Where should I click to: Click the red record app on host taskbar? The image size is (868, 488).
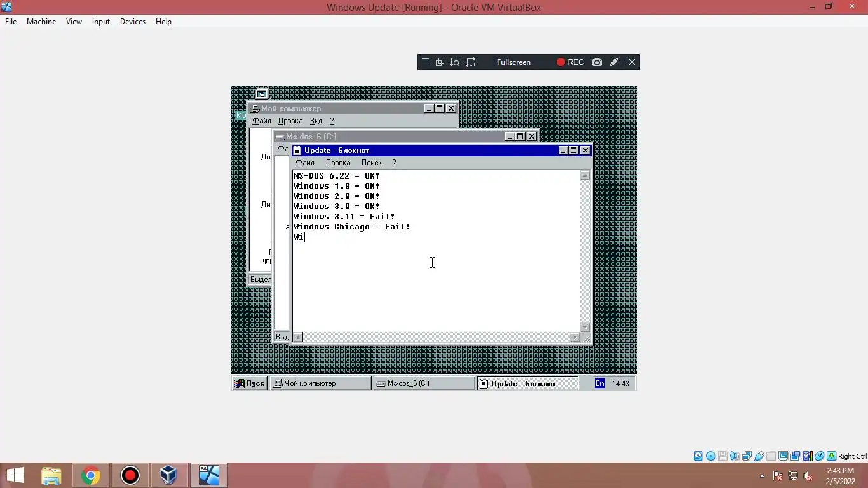point(130,475)
